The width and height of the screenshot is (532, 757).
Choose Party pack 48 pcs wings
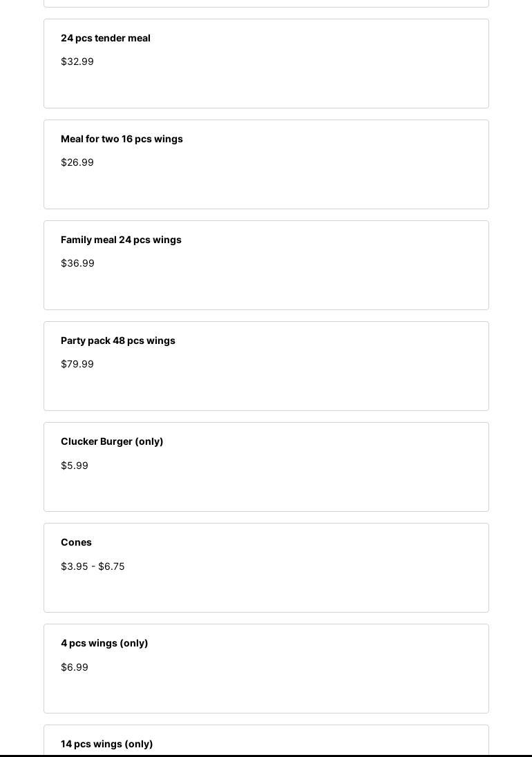coord(118,341)
